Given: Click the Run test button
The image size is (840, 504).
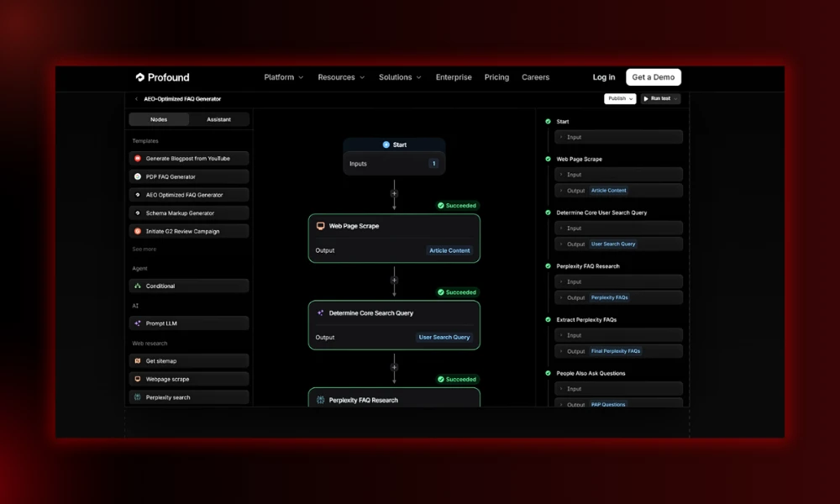Looking at the screenshot, I should [660, 98].
